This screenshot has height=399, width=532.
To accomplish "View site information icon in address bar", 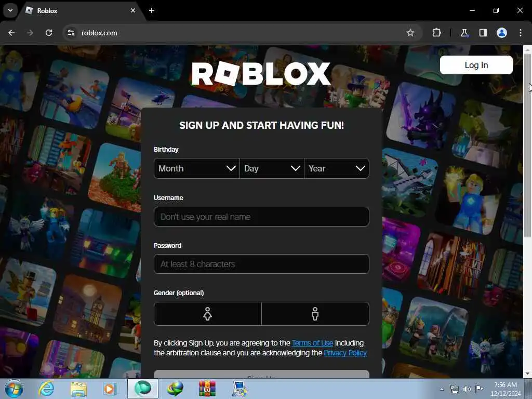I will click(71, 33).
